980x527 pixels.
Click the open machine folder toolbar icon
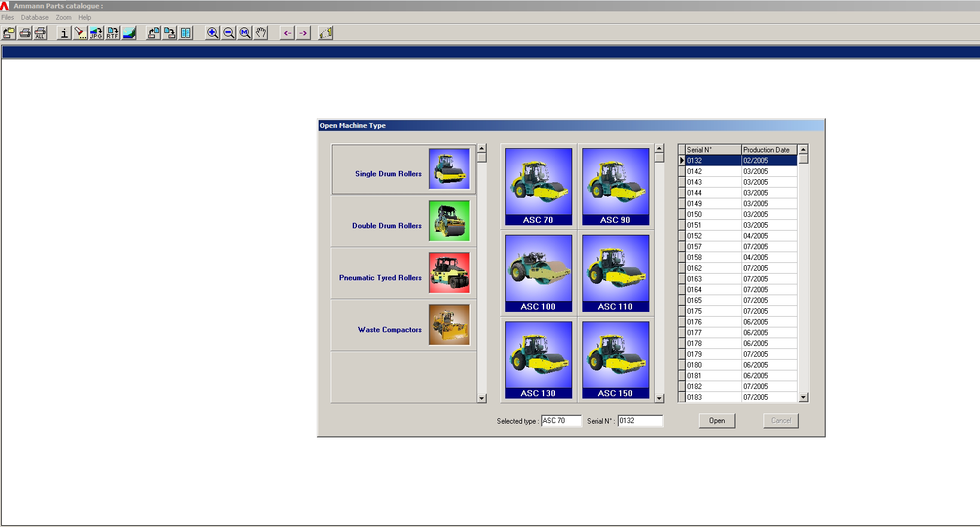9,33
